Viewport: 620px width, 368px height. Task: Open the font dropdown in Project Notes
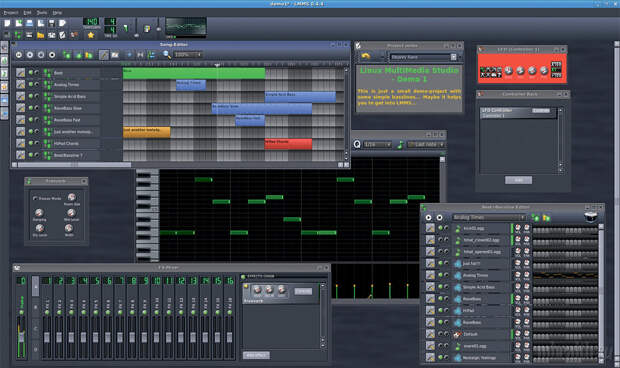423,57
